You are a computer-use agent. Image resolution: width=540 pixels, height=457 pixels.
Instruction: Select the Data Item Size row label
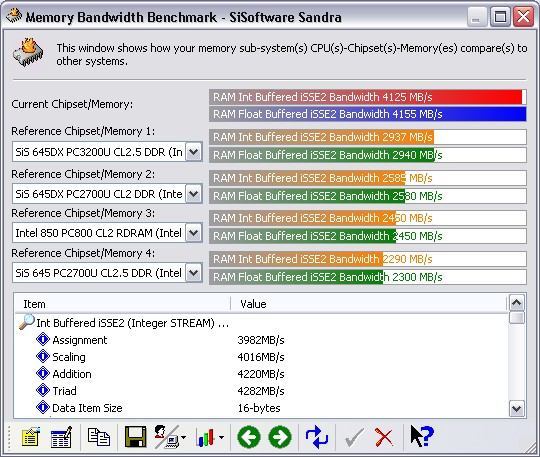point(87,408)
